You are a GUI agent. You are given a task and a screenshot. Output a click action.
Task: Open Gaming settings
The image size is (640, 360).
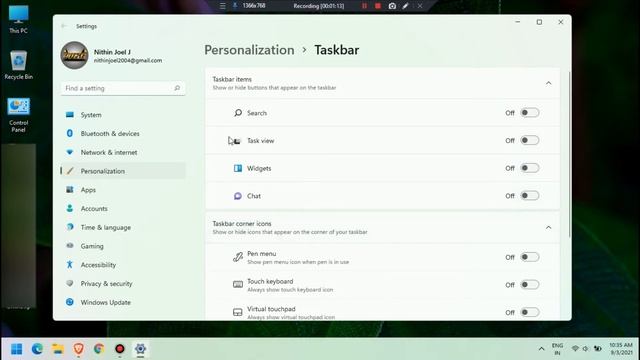123,246
